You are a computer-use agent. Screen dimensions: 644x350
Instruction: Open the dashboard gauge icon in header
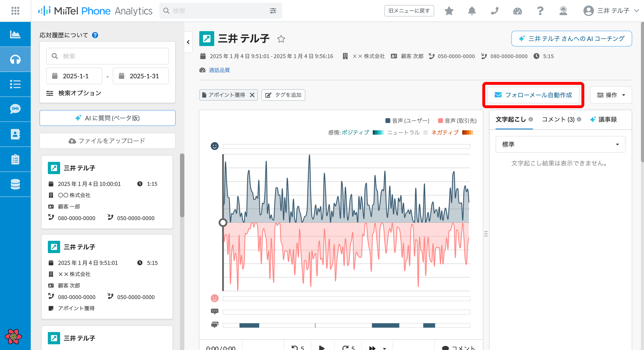[x=517, y=11]
